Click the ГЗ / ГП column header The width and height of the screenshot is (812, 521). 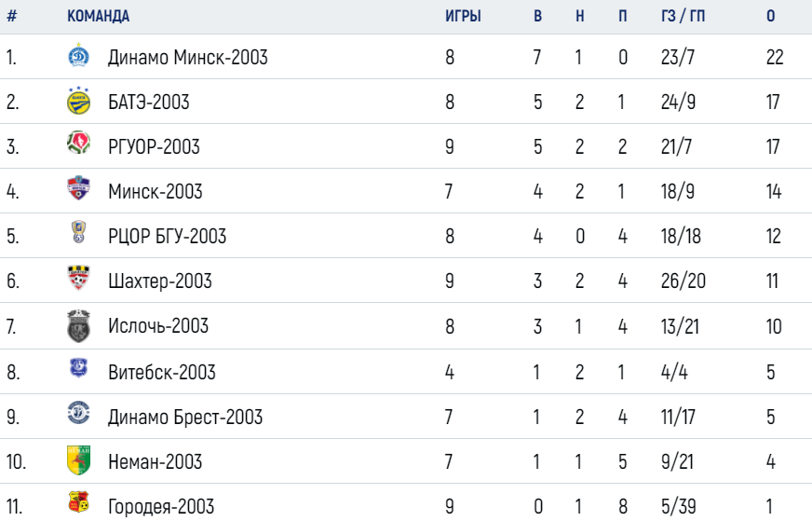point(683,16)
